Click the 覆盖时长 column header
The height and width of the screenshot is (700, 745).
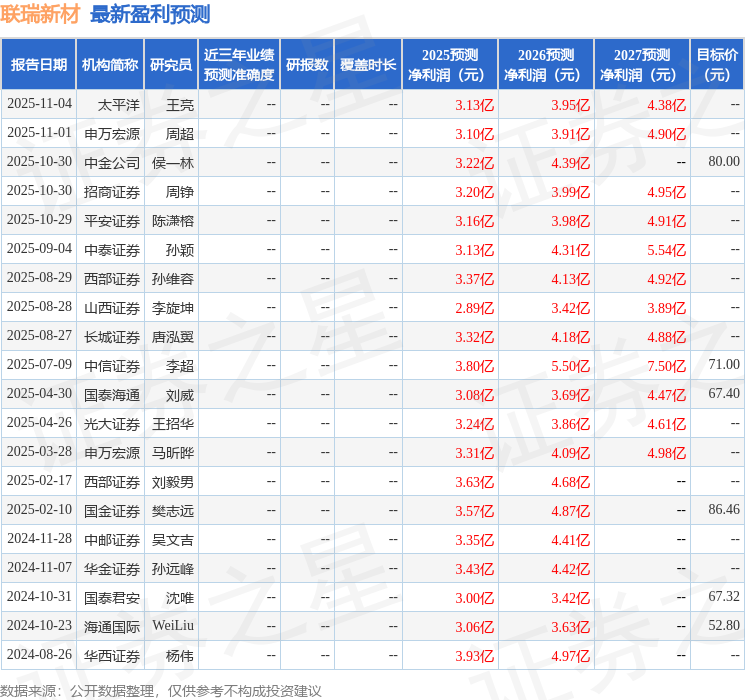[368, 64]
